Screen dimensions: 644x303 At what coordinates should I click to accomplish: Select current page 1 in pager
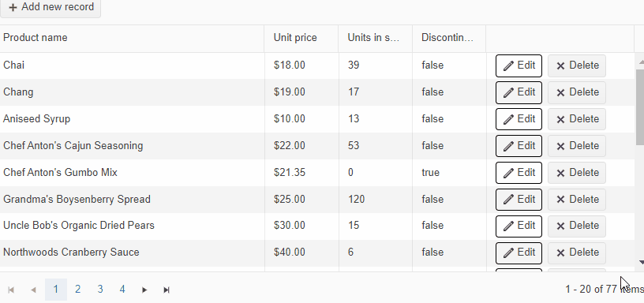[56, 290]
